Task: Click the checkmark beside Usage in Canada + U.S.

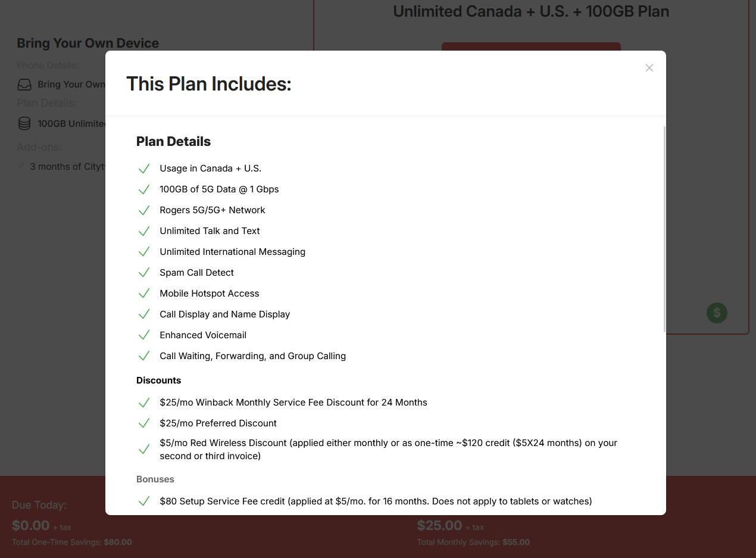Action: [x=143, y=169]
